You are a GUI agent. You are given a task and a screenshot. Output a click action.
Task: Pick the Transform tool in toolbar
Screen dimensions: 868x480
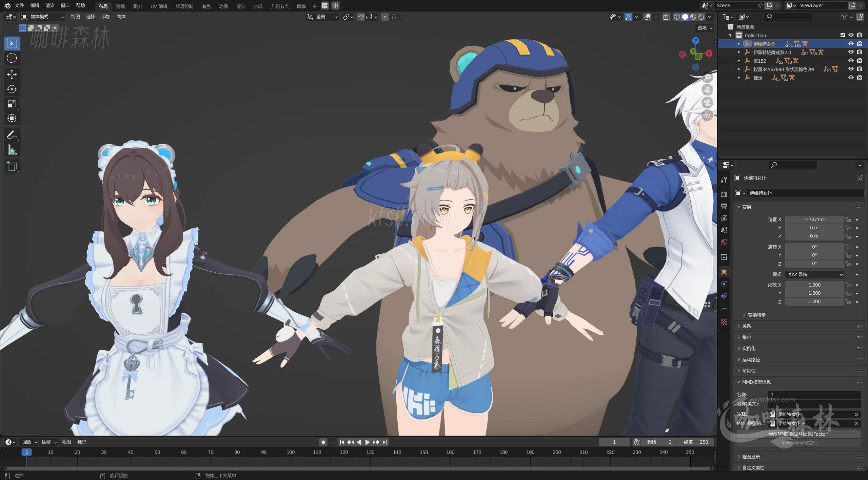(12, 118)
